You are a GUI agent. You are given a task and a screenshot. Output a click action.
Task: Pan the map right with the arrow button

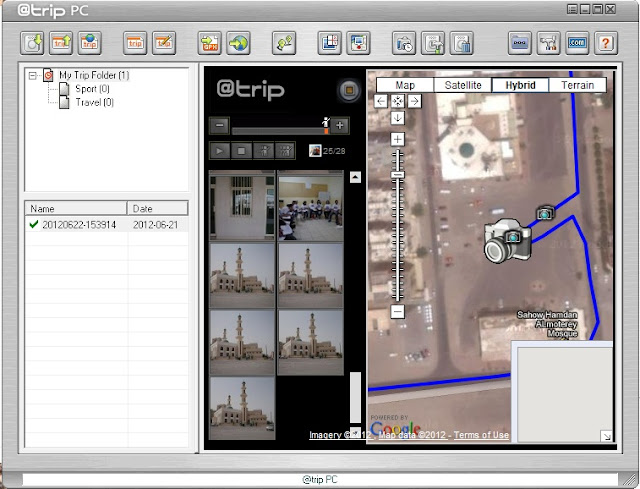(414, 101)
